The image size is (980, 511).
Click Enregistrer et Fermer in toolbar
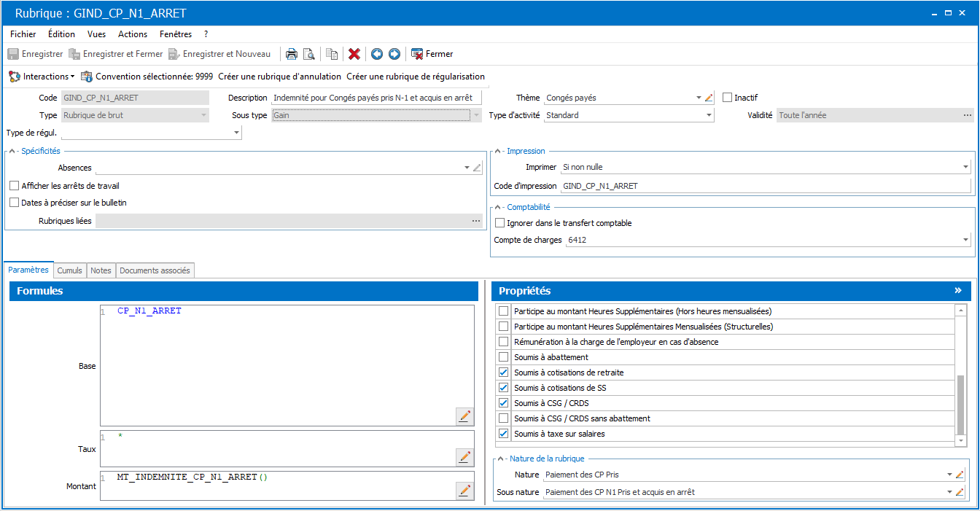[116, 54]
